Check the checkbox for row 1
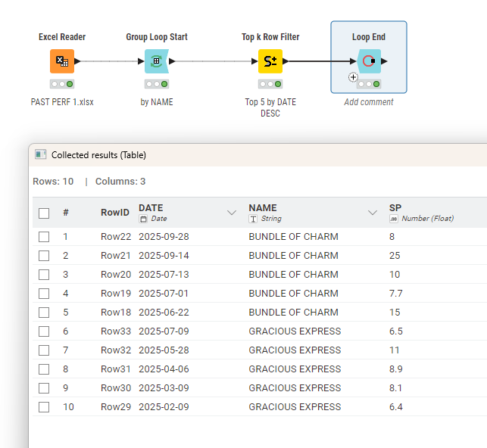This screenshot has height=448, width=487. (x=44, y=237)
